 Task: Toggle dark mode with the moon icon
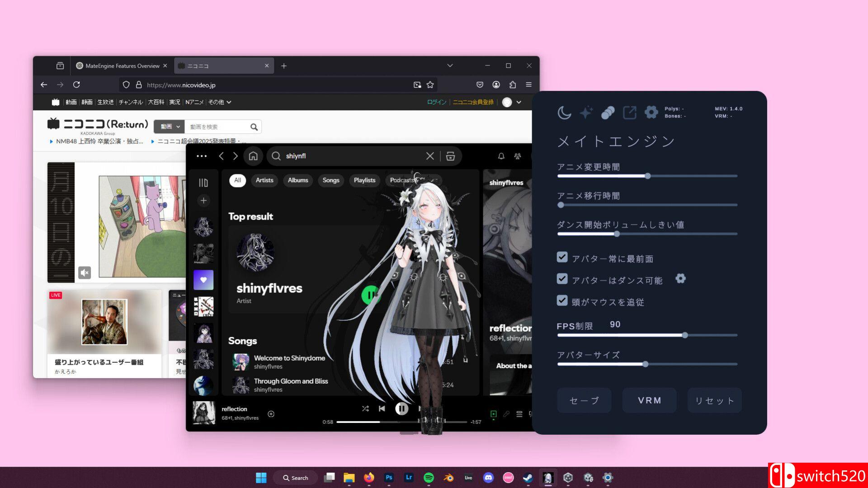click(564, 112)
